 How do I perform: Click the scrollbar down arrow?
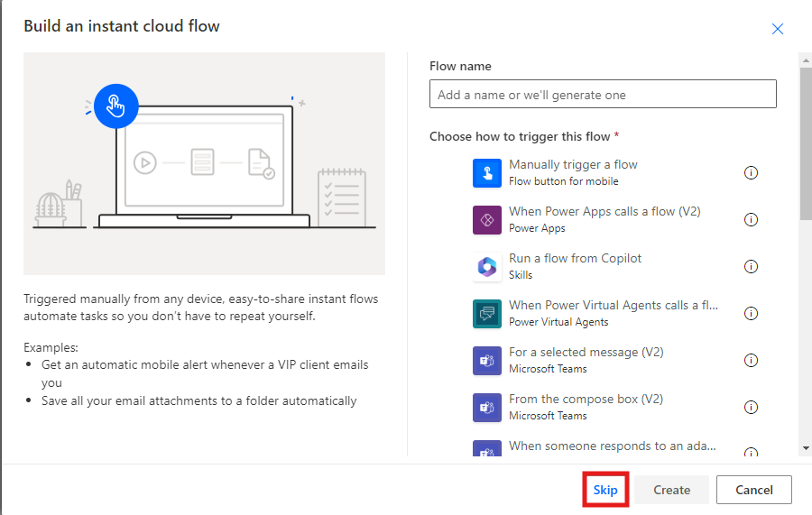tap(806, 448)
